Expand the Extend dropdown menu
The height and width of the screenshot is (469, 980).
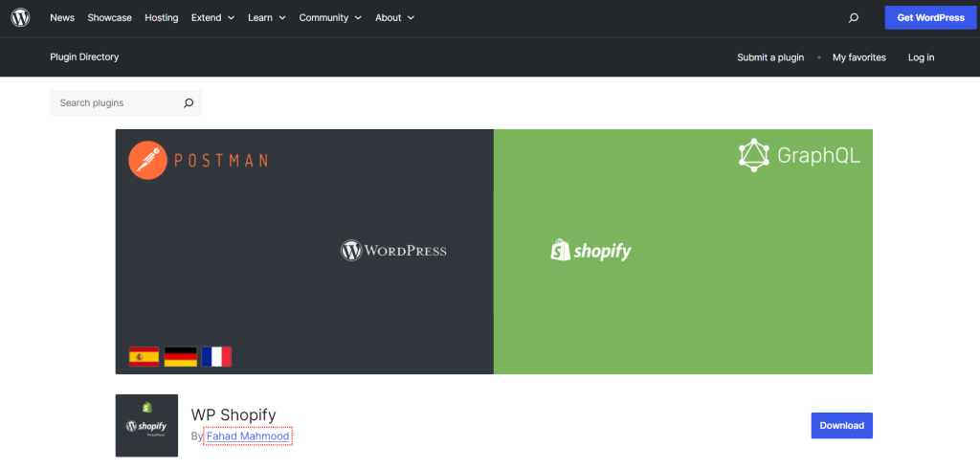tap(212, 18)
